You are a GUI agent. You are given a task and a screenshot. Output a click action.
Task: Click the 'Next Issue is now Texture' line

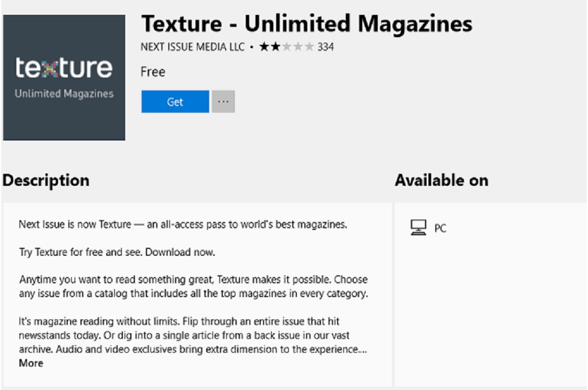click(183, 224)
